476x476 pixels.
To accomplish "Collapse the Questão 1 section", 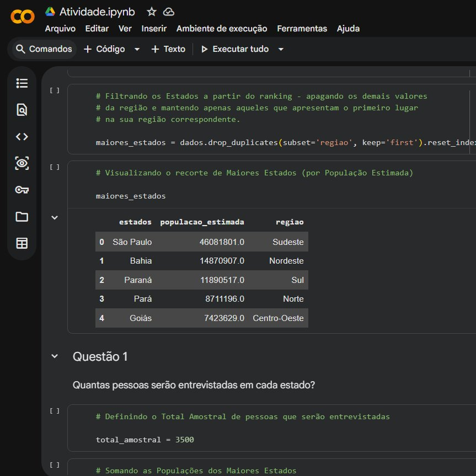I will click(55, 356).
